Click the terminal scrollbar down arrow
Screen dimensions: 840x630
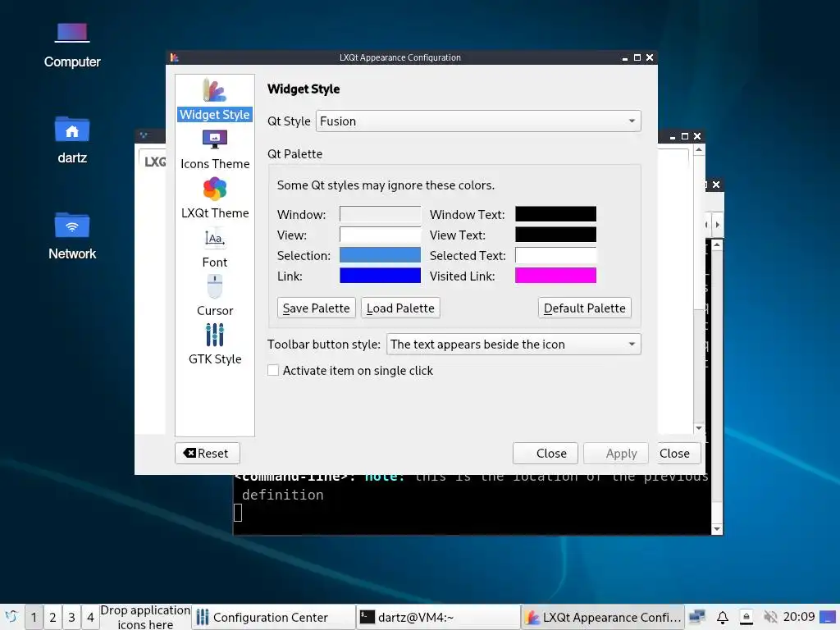(x=717, y=529)
